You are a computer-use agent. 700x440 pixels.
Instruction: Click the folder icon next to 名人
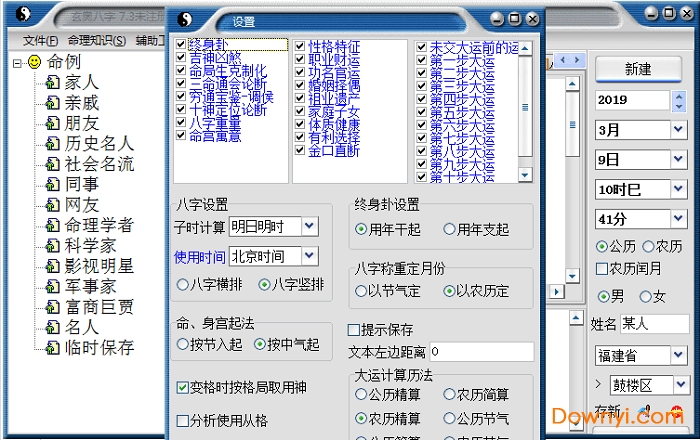coord(53,327)
